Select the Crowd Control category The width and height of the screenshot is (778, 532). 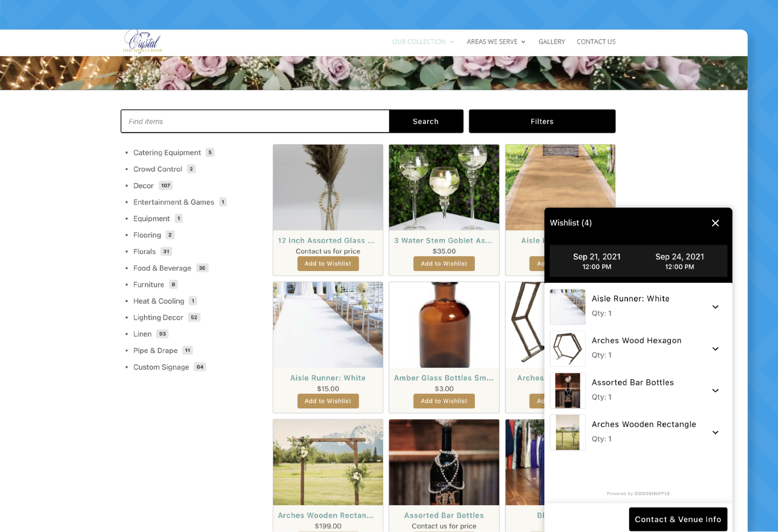coord(158,169)
